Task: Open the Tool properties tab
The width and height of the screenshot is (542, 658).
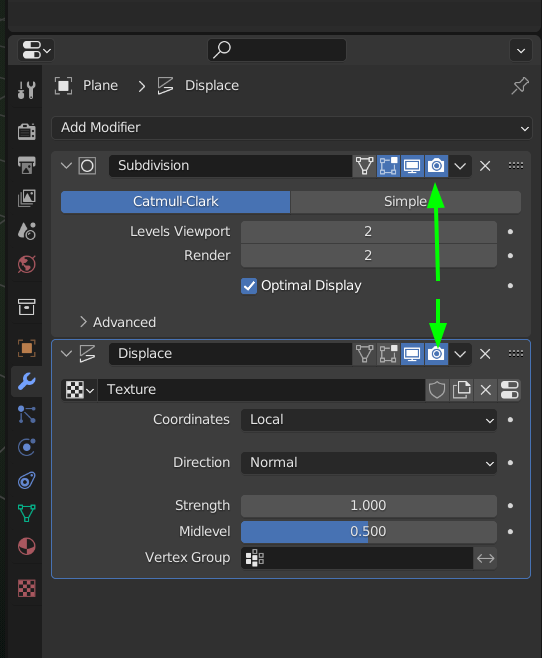Action: [x=26, y=89]
